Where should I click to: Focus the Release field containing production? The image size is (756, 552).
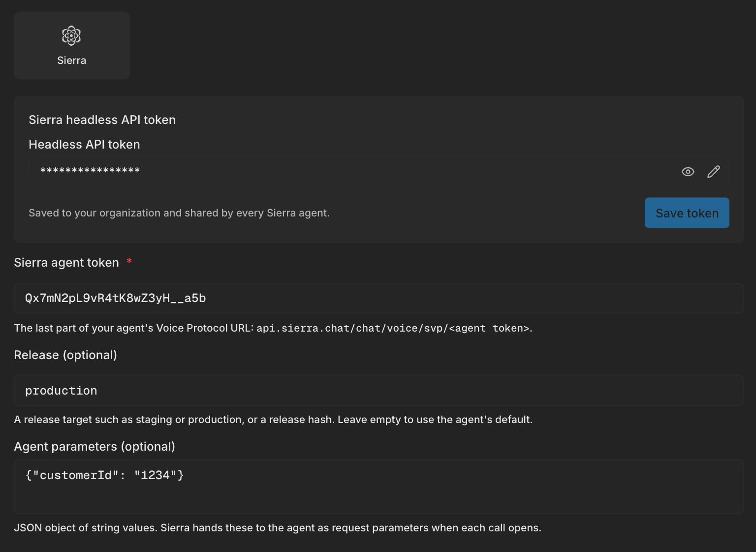pyautogui.click(x=378, y=391)
